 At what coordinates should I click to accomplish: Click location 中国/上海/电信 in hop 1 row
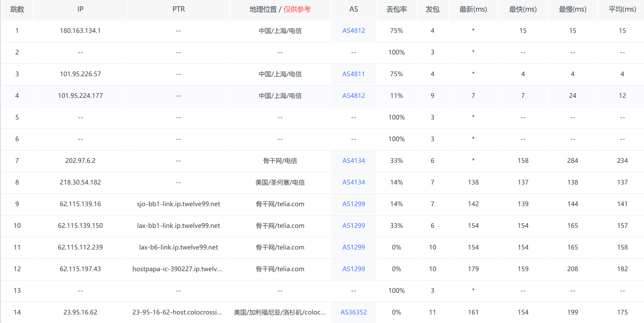point(280,31)
